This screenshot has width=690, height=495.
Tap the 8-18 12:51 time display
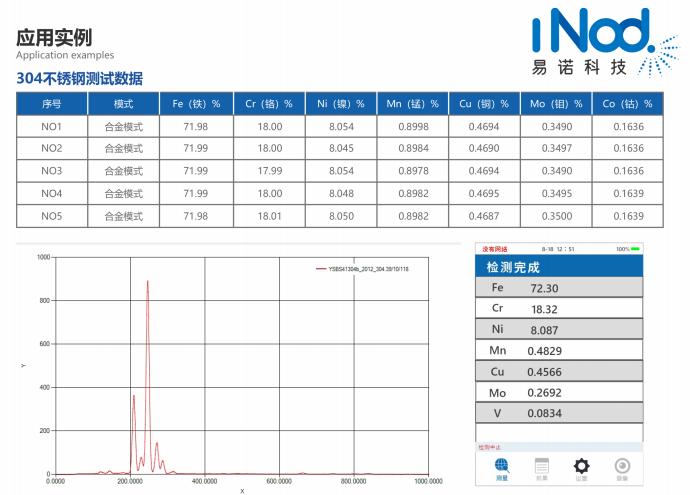558,249
